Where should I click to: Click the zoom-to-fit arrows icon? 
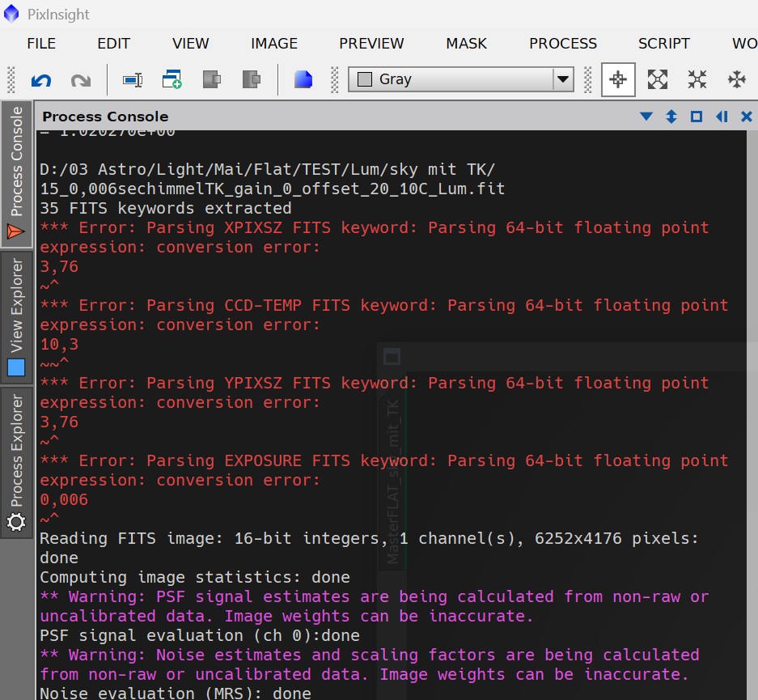click(x=658, y=79)
